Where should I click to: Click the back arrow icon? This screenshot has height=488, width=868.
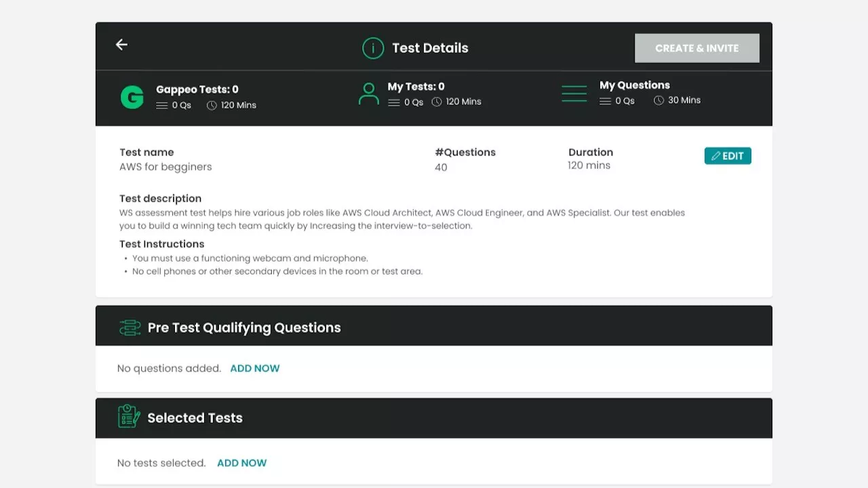121,45
